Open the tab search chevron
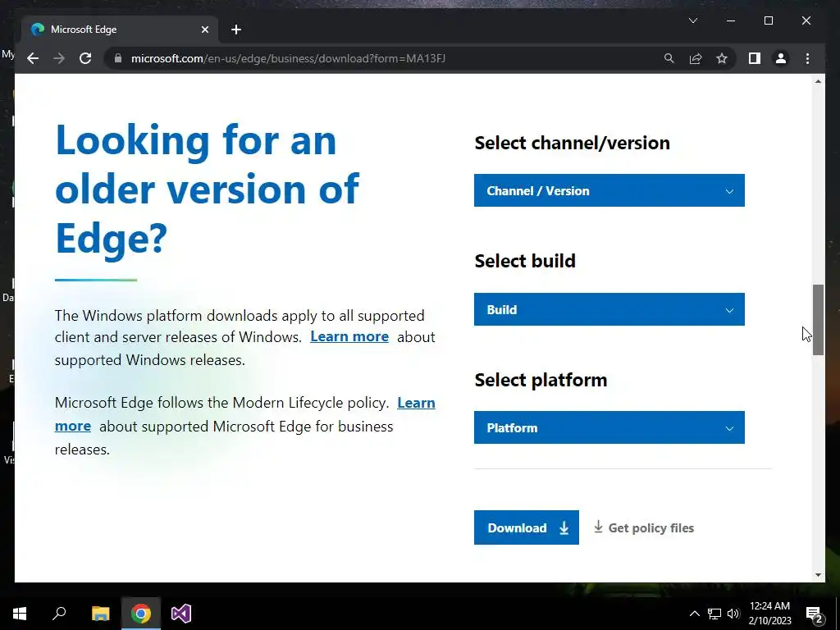The width and height of the screenshot is (840, 630). pyautogui.click(x=692, y=21)
